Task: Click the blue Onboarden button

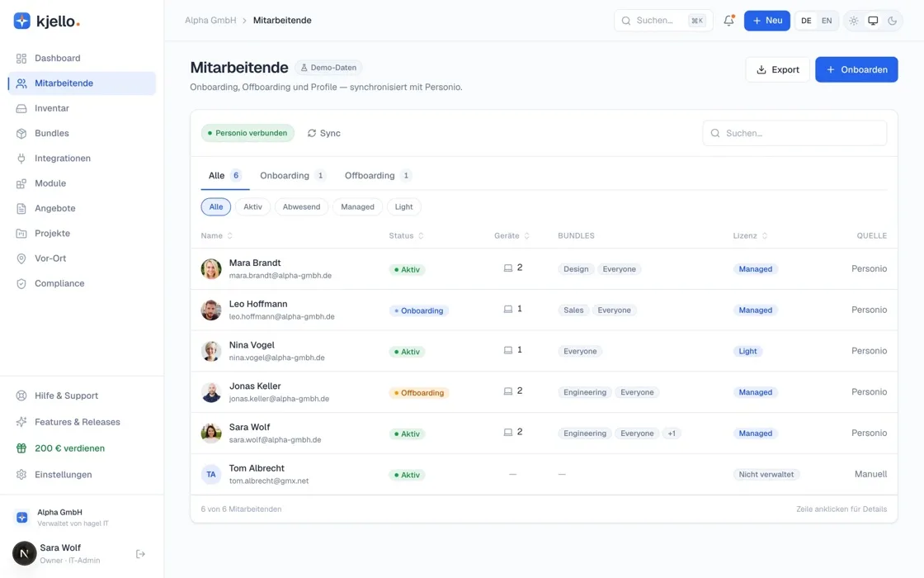Action: point(856,69)
